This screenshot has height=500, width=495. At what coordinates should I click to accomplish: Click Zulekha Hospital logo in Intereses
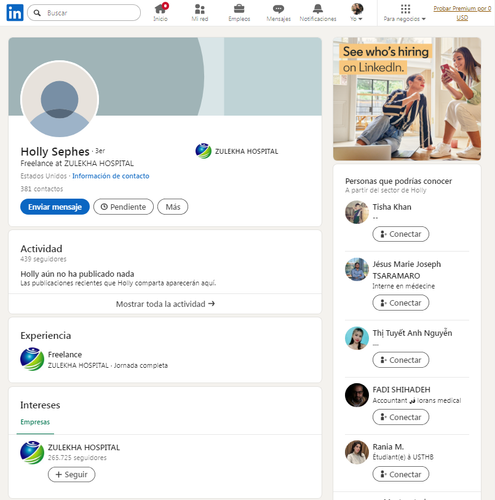pos(32,452)
